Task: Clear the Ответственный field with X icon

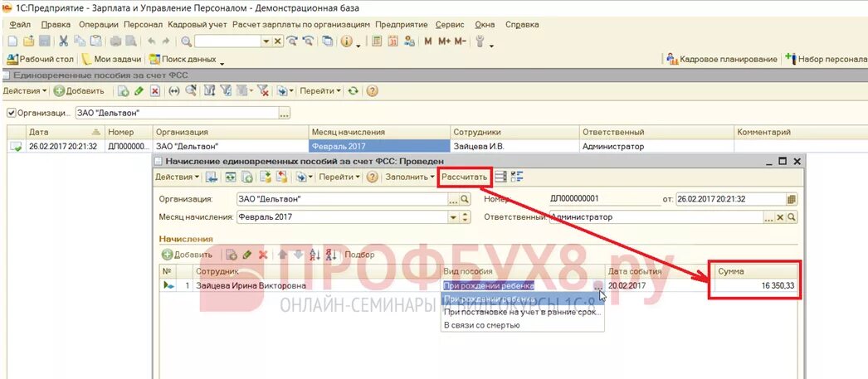Action: tap(781, 217)
